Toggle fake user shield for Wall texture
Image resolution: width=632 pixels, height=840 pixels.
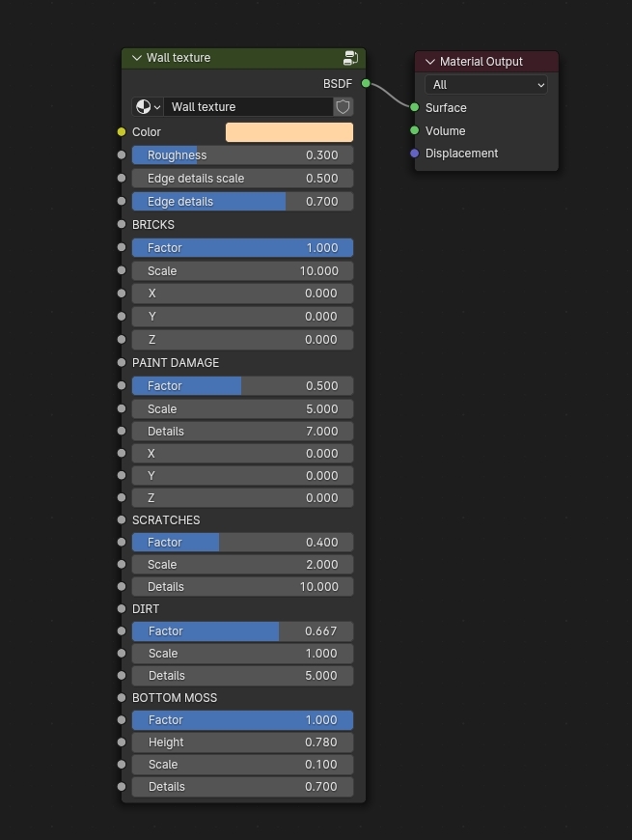coord(343,107)
